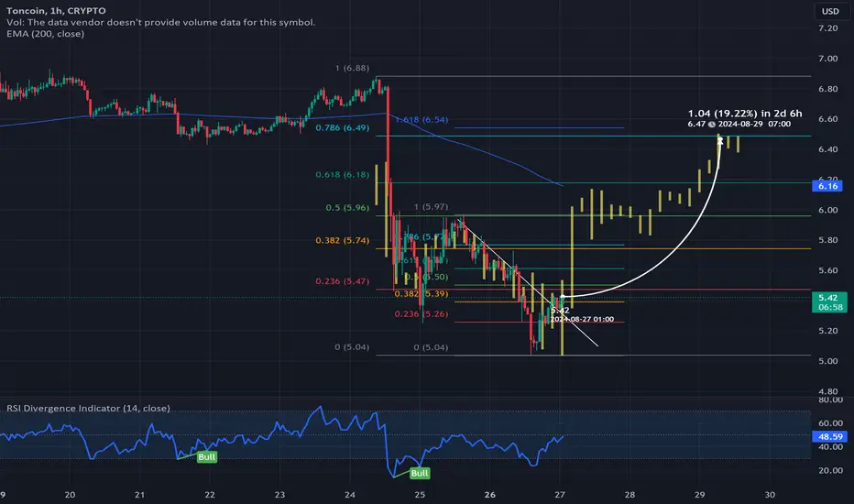Click the 30 date on the time axis
This screenshot has width=854, height=504.
point(770,495)
